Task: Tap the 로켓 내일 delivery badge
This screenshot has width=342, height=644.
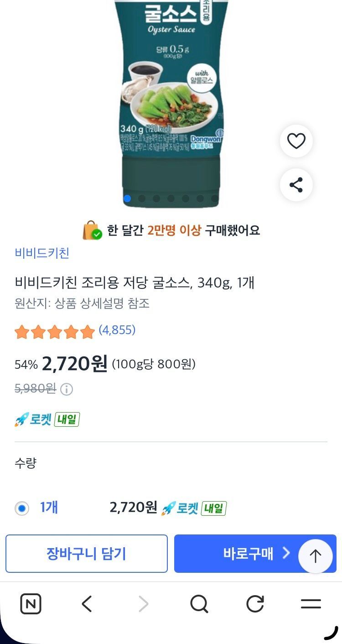Action: pyautogui.click(x=47, y=419)
